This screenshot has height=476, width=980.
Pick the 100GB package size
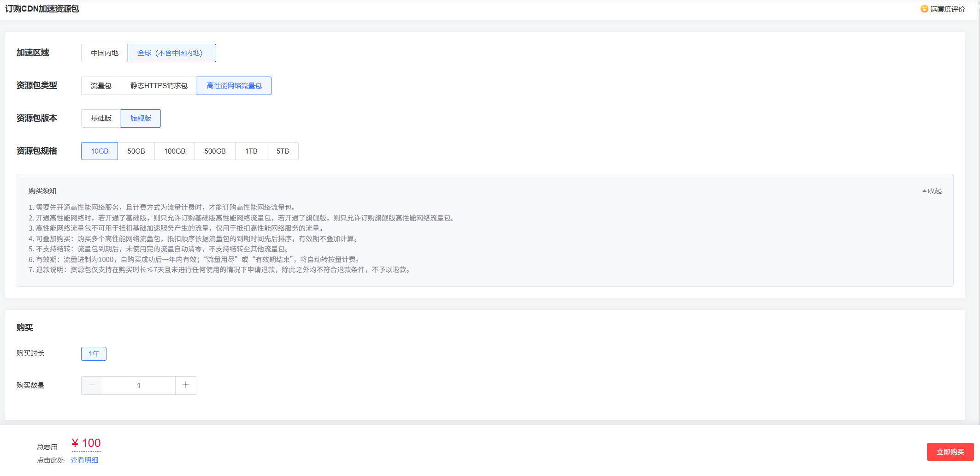pyautogui.click(x=175, y=151)
